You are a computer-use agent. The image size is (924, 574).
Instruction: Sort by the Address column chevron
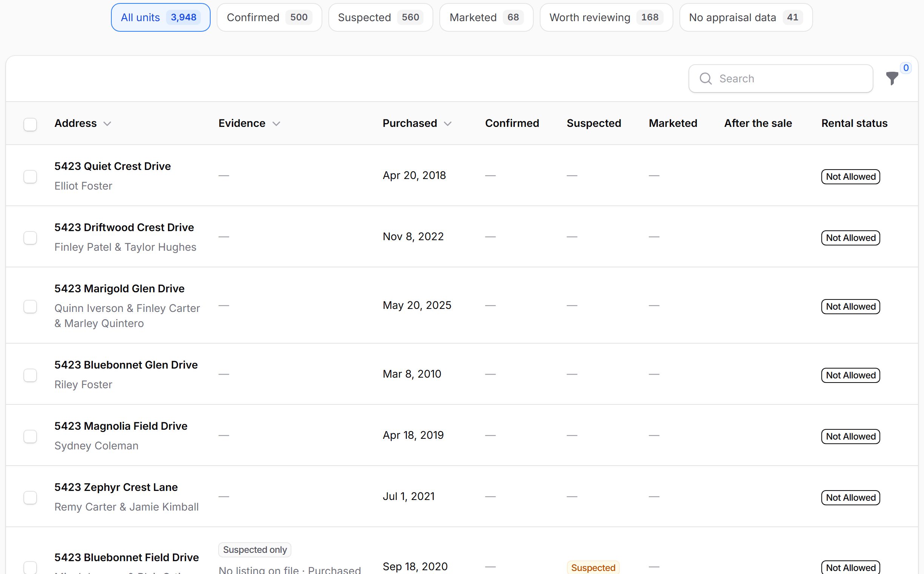tap(108, 124)
